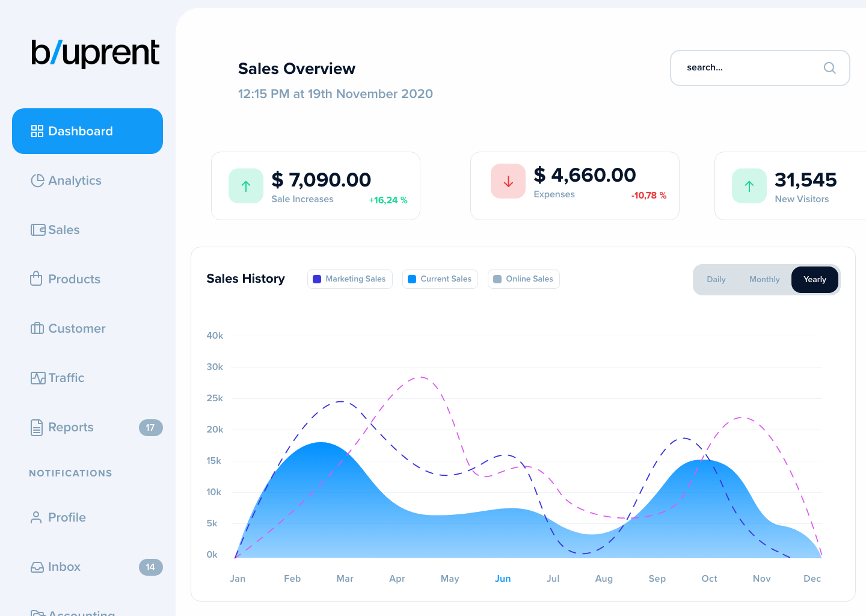Toggle the Current Sales legend filter

(x=440, y=279)
